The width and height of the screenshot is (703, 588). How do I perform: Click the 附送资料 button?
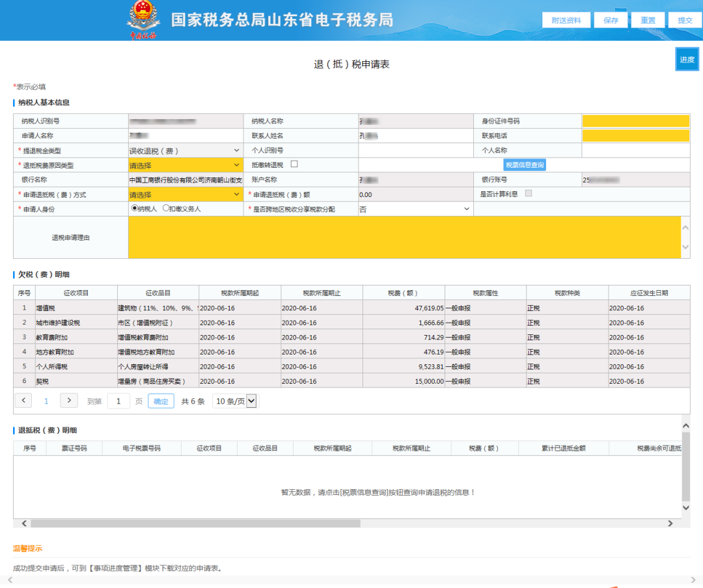tap(566, 20)
